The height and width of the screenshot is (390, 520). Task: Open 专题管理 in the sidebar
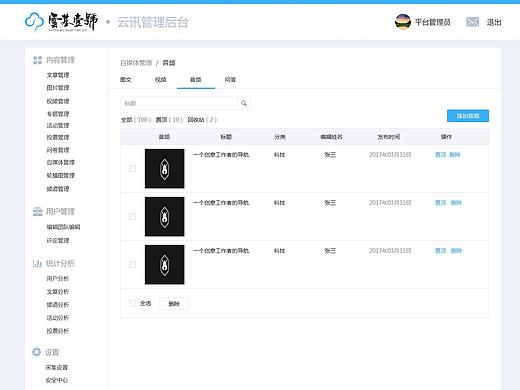tap(58, 114)
